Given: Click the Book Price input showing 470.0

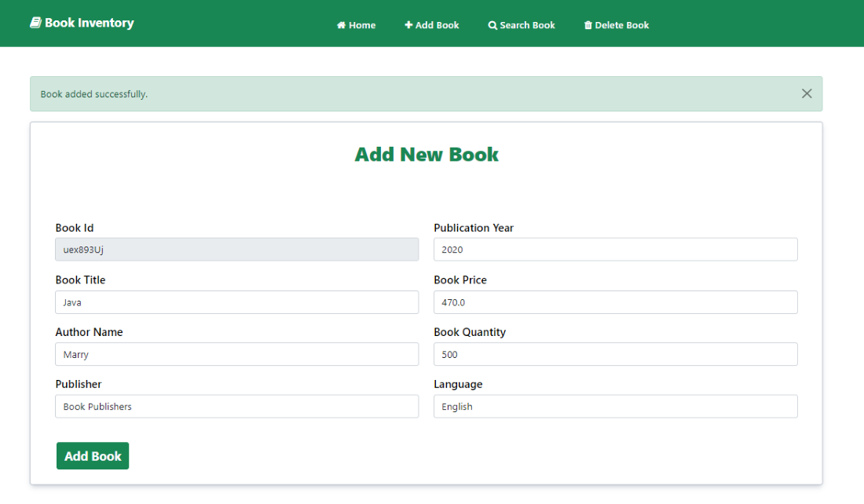Looking at the screenshot, I should [615, 301].
